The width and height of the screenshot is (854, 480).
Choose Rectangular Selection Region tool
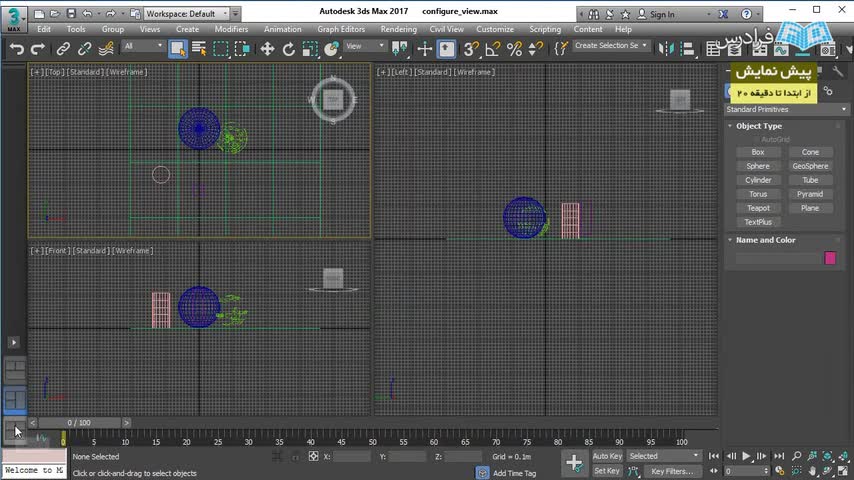point(221,50)
